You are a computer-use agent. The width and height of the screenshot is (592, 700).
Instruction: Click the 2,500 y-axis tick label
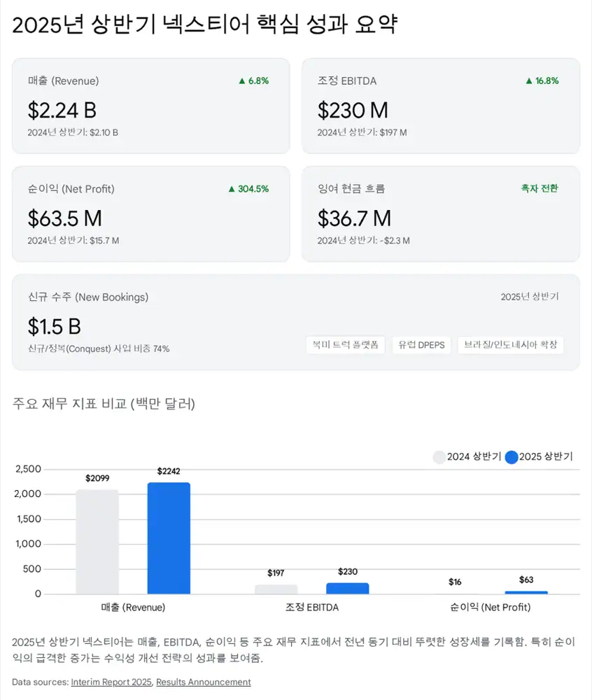pos(28,469)
